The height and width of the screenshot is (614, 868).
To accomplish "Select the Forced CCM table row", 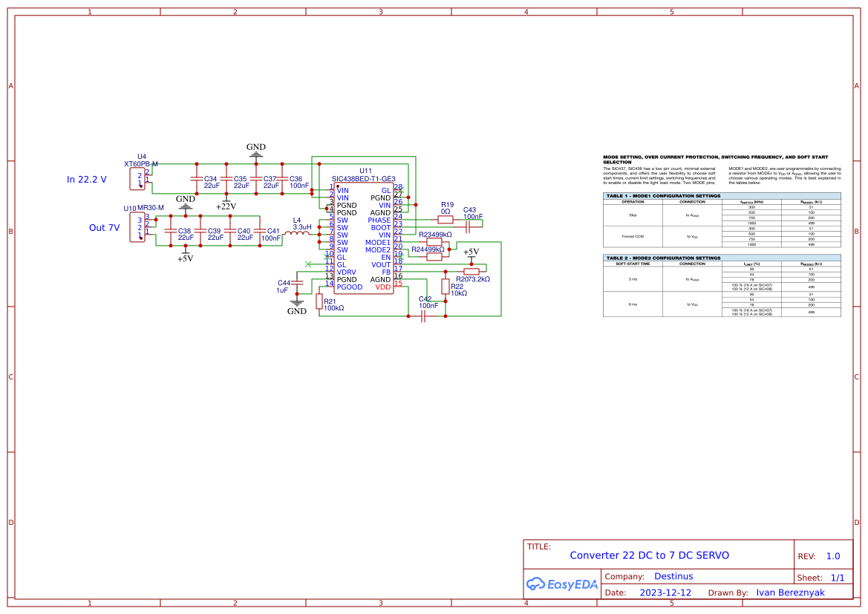I will click(635, 238).
